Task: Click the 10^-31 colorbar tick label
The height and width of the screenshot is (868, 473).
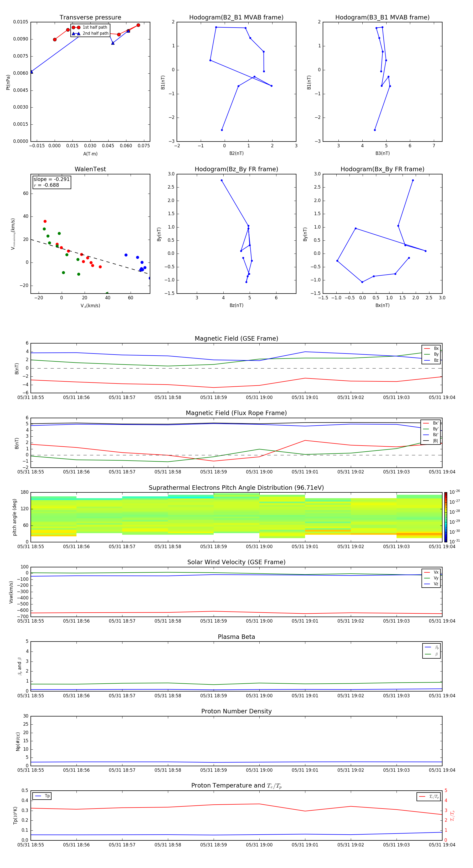Action: point(455,542)
